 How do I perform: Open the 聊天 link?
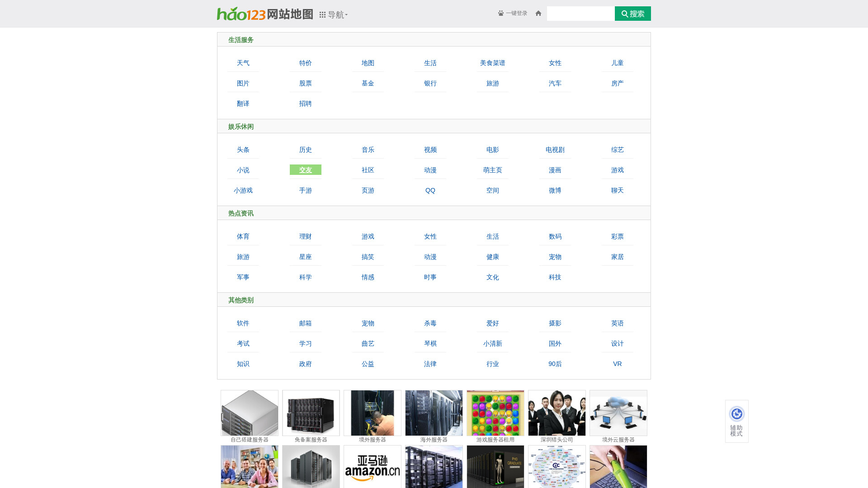point(618,190)
